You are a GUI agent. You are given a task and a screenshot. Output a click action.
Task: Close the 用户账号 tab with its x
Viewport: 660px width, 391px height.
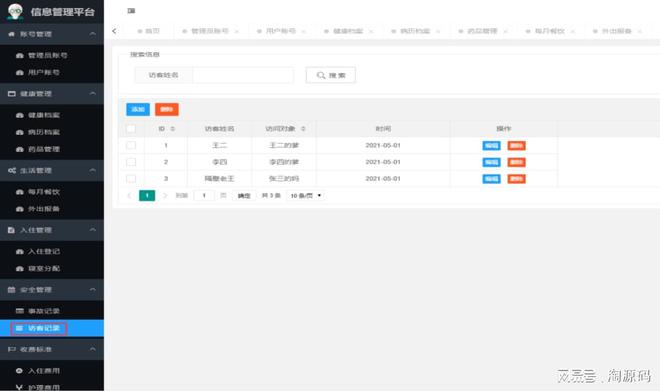pyautogui.click(x=303, y=32)
